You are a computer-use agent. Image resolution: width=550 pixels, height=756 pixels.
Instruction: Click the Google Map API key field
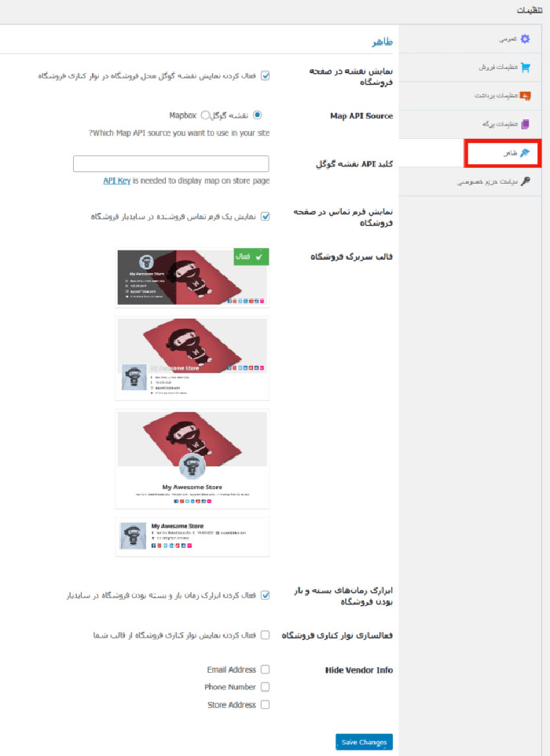tap(170, 163)
